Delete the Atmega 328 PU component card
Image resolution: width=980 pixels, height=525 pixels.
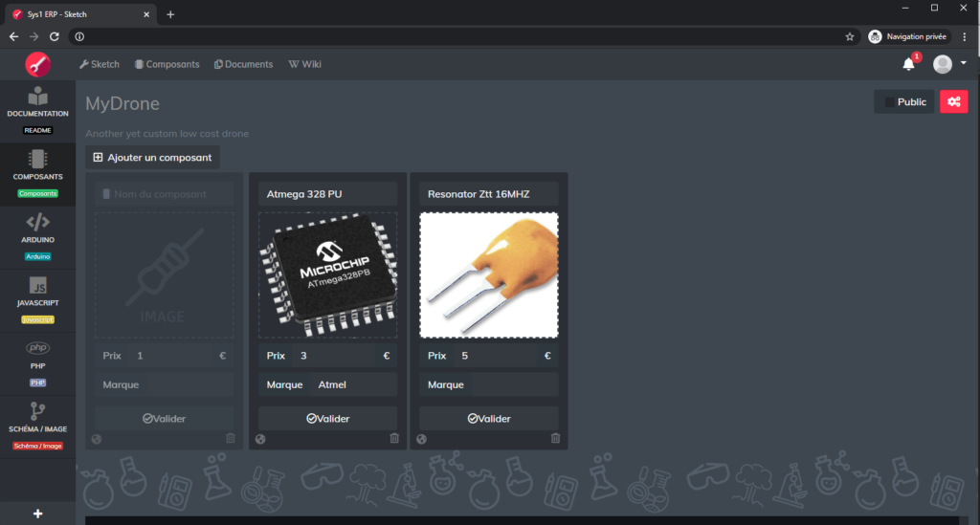(394, 438)
